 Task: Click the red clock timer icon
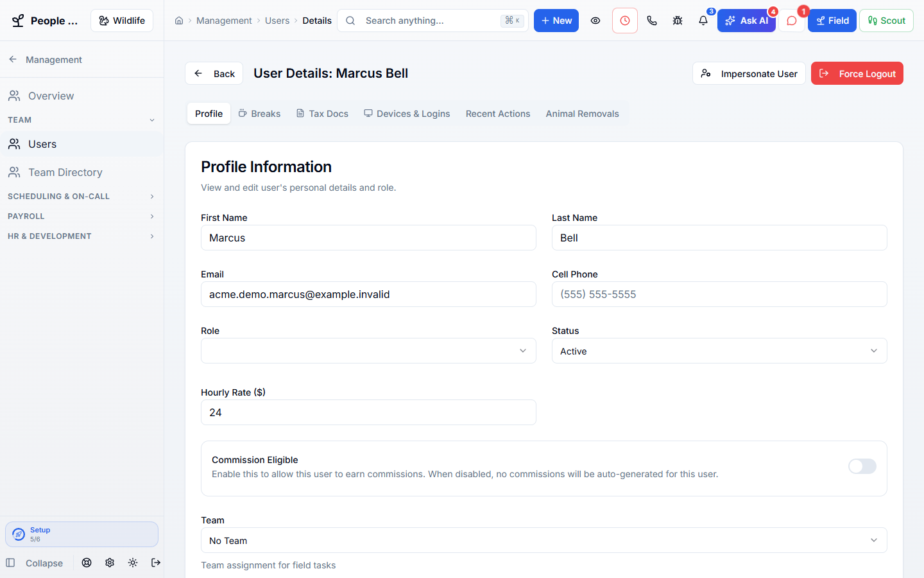[x=625, y=21]
